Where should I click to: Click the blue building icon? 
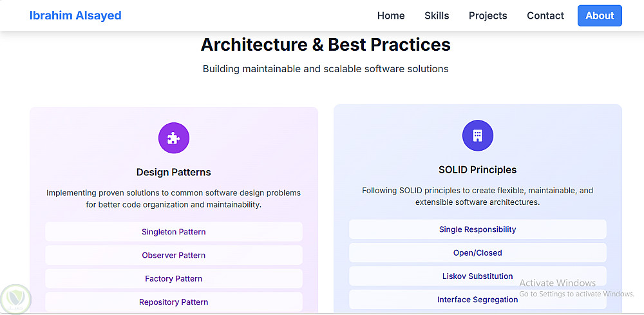click(477, 135)
